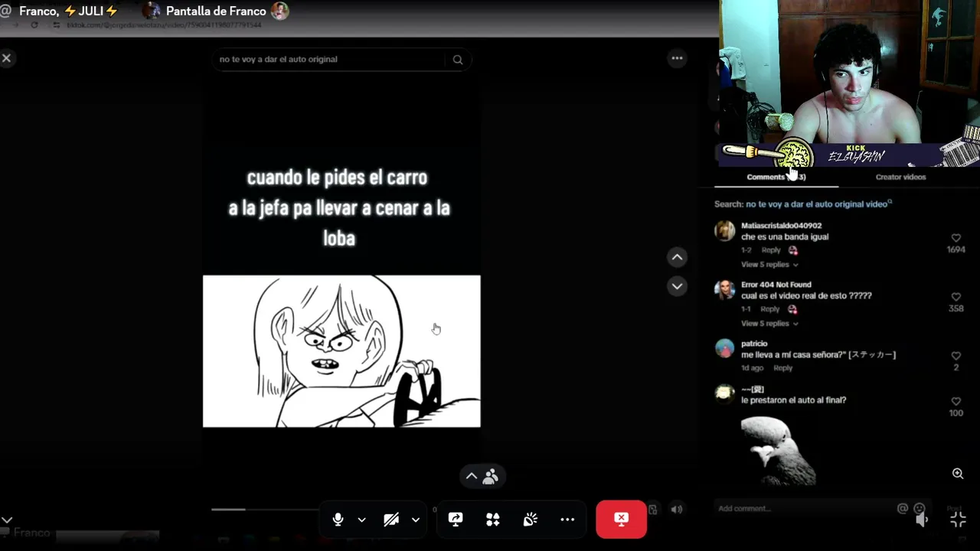980x551 pixels.
Task: Open camera options dropdown arrow
Action: pyautogui.click(x=415, y=520)
